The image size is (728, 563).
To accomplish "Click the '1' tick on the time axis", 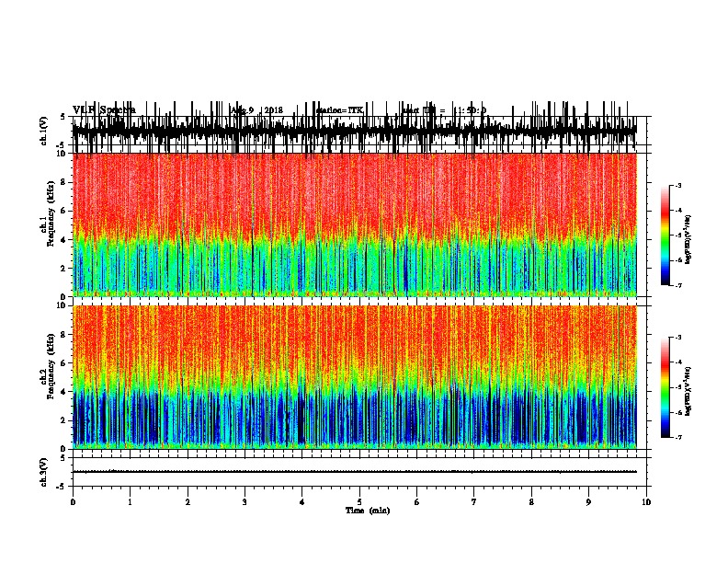I will point(130,502).
